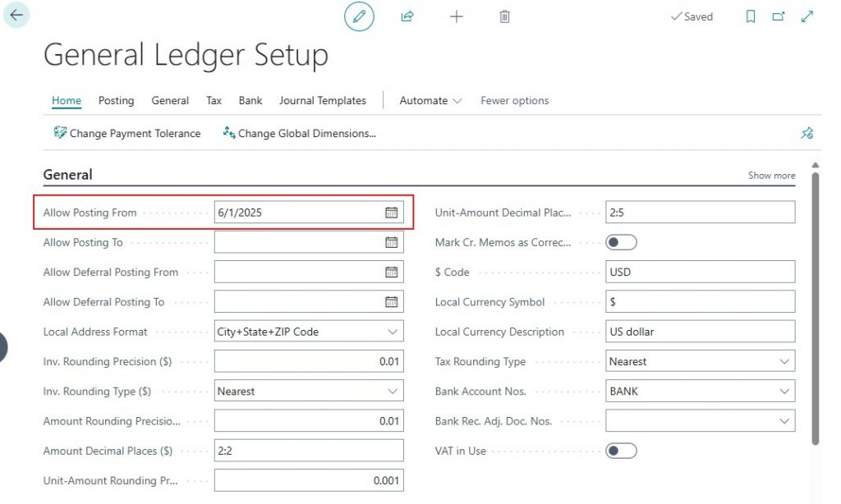Click Change Payment Tolerance action
Screen dimensions: 841x504
click(x=127, y=133)
